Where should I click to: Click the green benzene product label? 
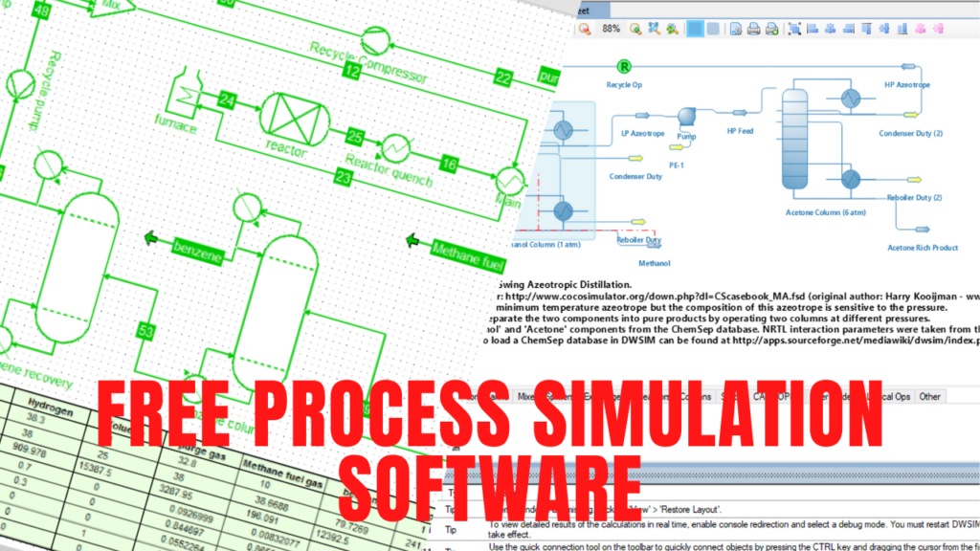tap(197, 252)
